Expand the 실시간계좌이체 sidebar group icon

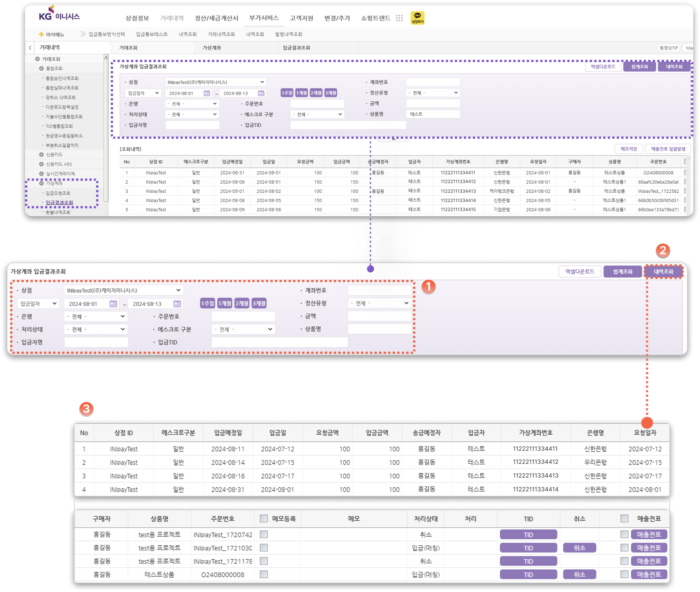click(x=41, y=174)
